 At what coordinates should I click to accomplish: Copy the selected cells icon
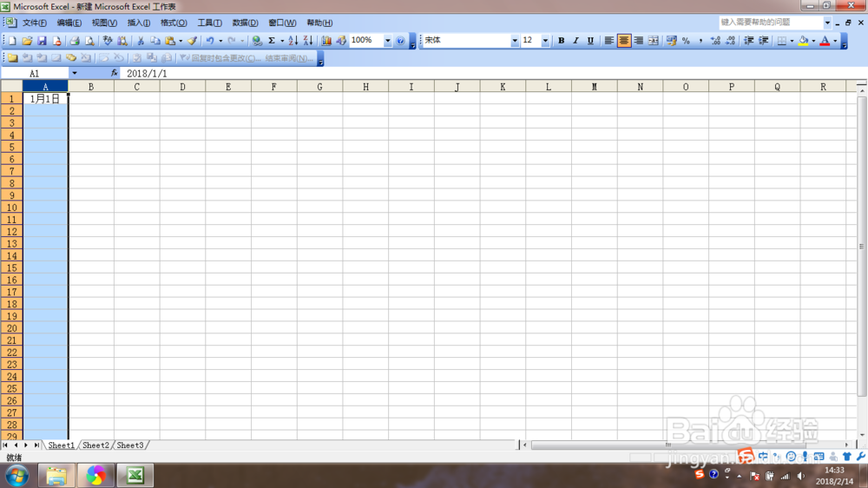pos(155,41)
